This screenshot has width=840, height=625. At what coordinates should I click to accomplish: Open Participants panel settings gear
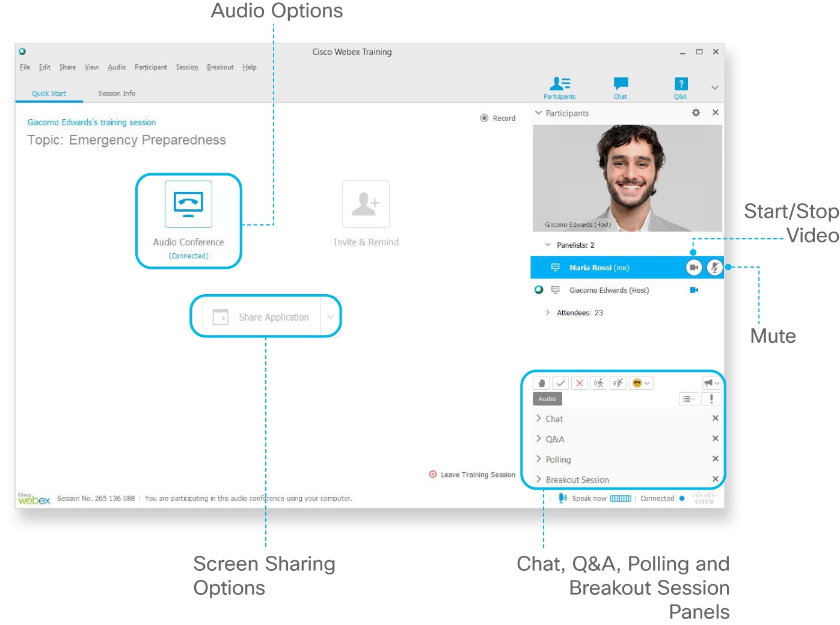[x=696, y=112]
